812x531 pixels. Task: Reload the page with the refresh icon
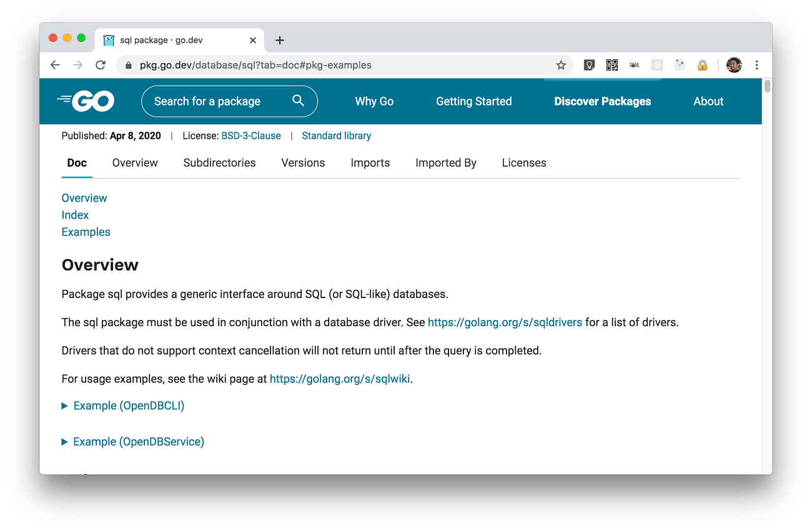(x=100, y=65)
